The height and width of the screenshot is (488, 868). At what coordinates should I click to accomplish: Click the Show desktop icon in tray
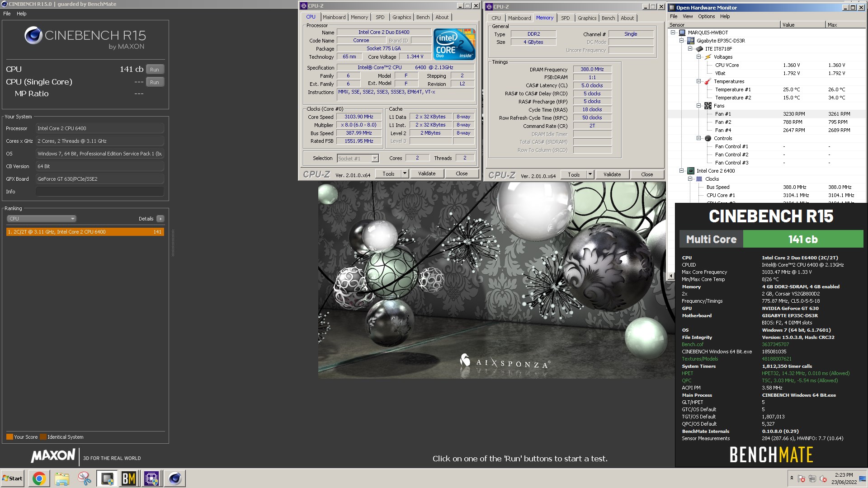863,479
